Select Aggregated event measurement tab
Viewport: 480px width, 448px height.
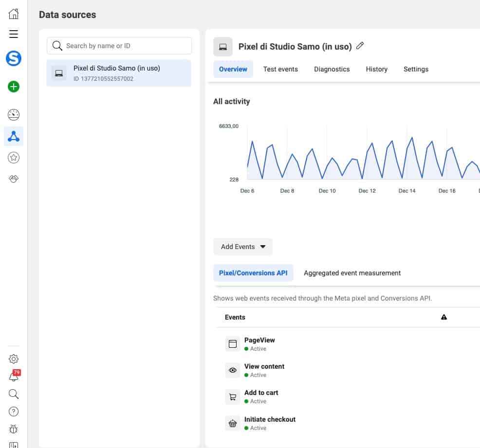point(352,273)
